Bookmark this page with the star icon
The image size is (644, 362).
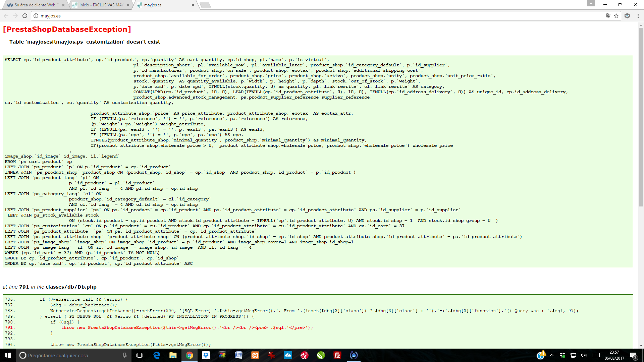pyautogui.click(x=616, y=16)
